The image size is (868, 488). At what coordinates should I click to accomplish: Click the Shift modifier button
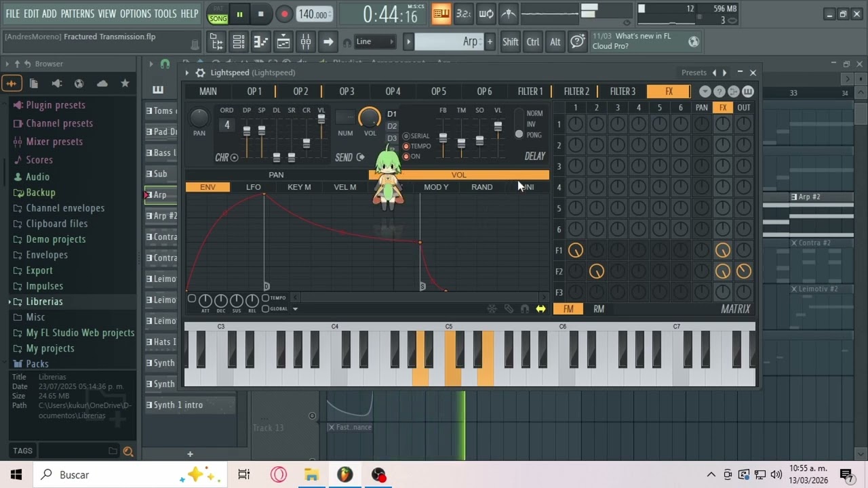(x=510, y=42)
